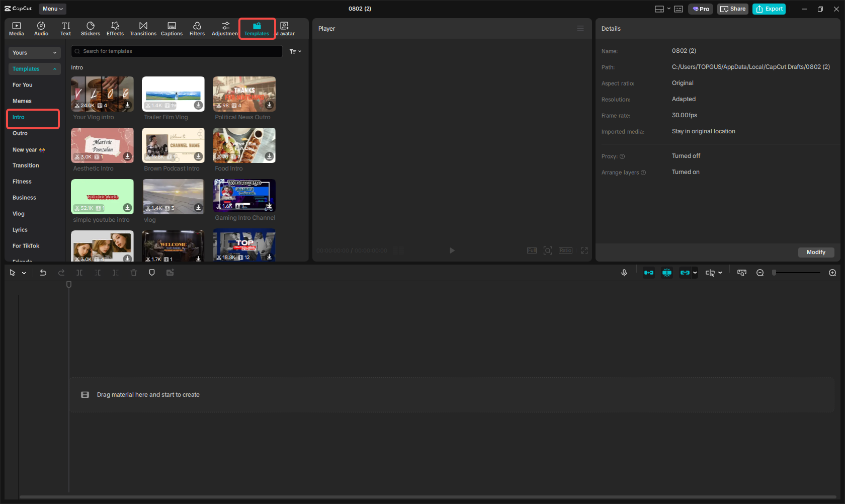The height and width of the screenshot is (504, 845).
Task: Open the Stickers panel
Action: pyautogui.click(x=91, y=28)
